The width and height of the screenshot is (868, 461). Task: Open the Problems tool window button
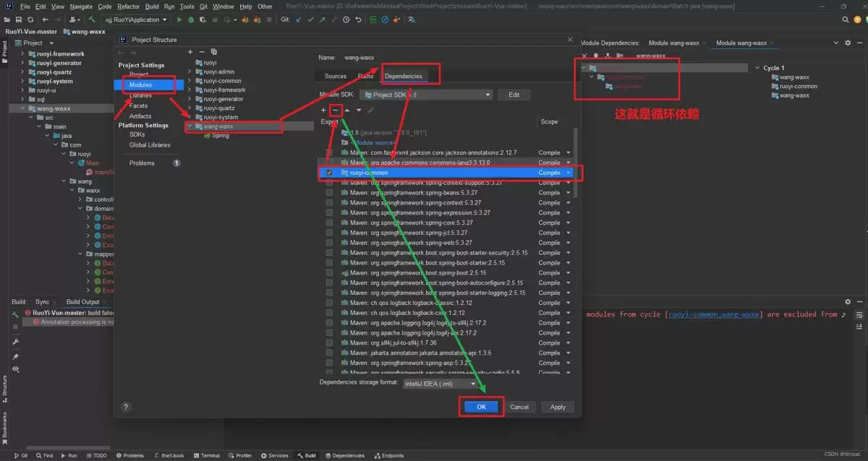click(x=129, y=456)
